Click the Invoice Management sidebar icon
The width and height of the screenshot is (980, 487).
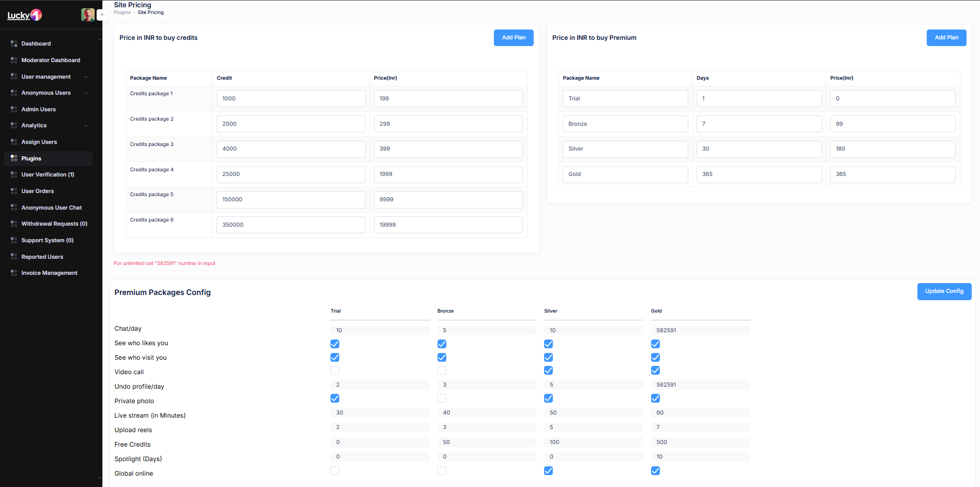coord(14,273)
